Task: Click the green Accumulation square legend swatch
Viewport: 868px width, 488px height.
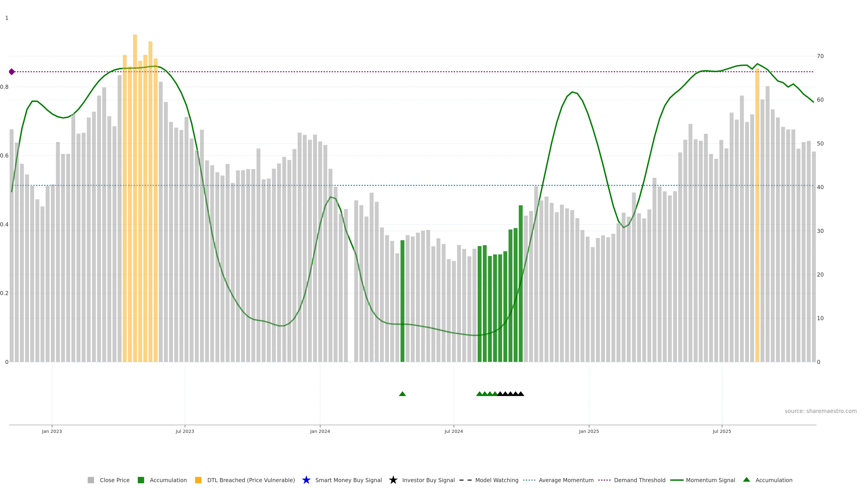Action: tap(141, 480)
